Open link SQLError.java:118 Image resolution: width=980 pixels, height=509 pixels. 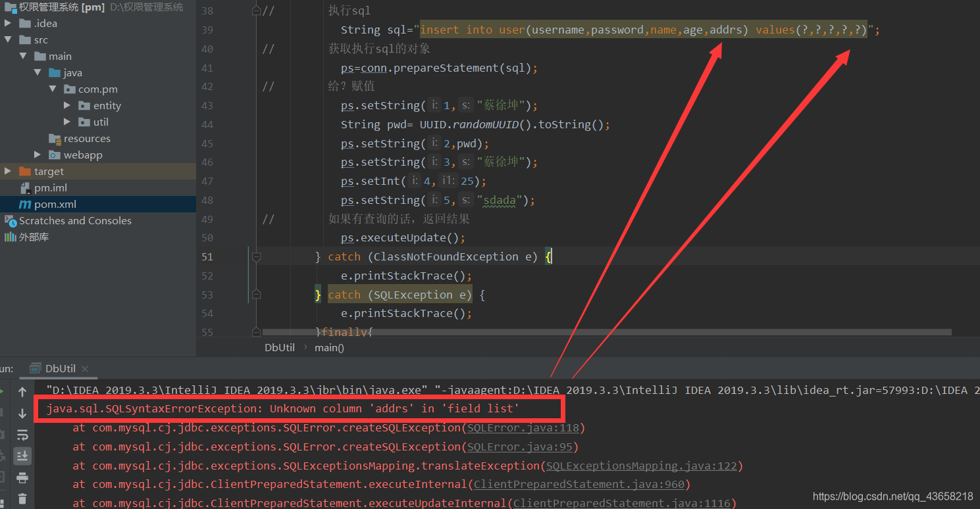tap(523, 428)
